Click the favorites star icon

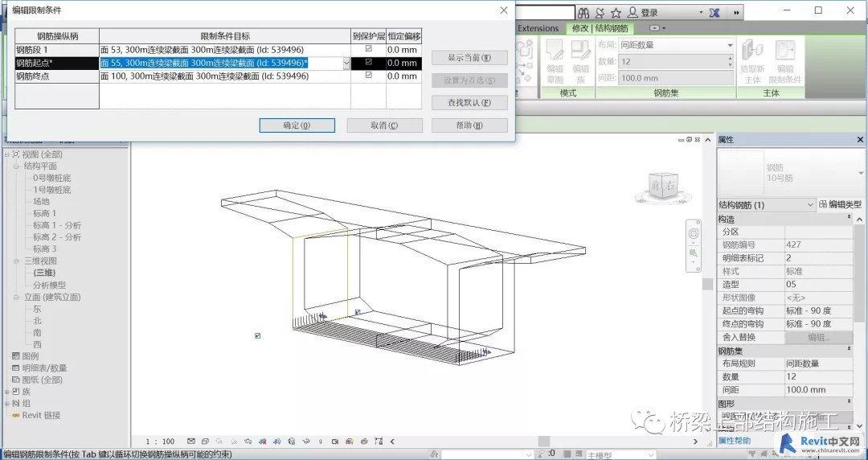(616, 12)
